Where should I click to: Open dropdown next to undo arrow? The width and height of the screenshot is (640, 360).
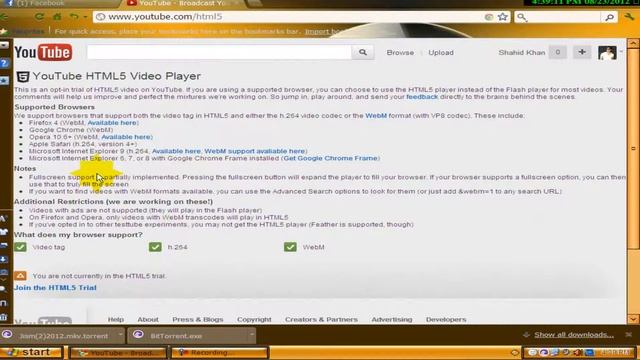85,17
